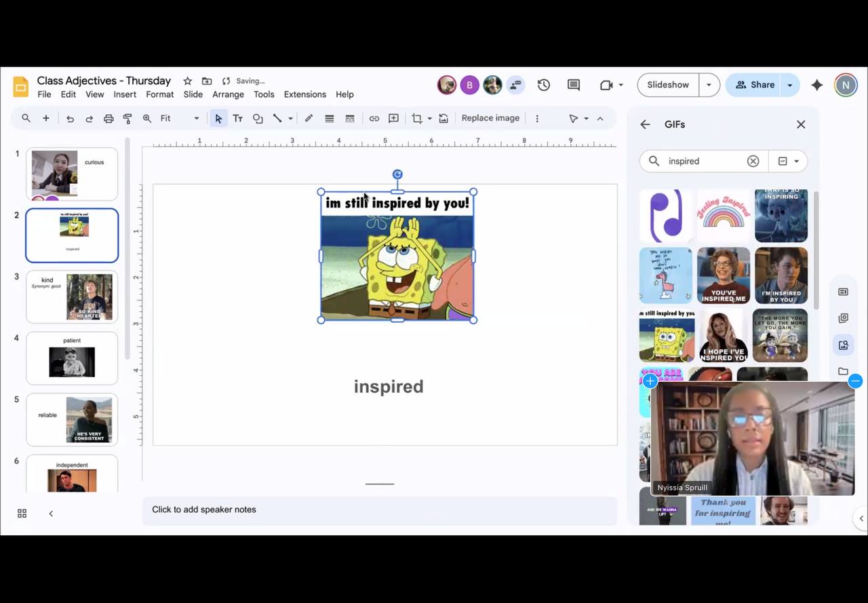Click the Slideshow button
Image resolution: width=868 pixels, height=603 pixels.
click(x=668, y=85)
